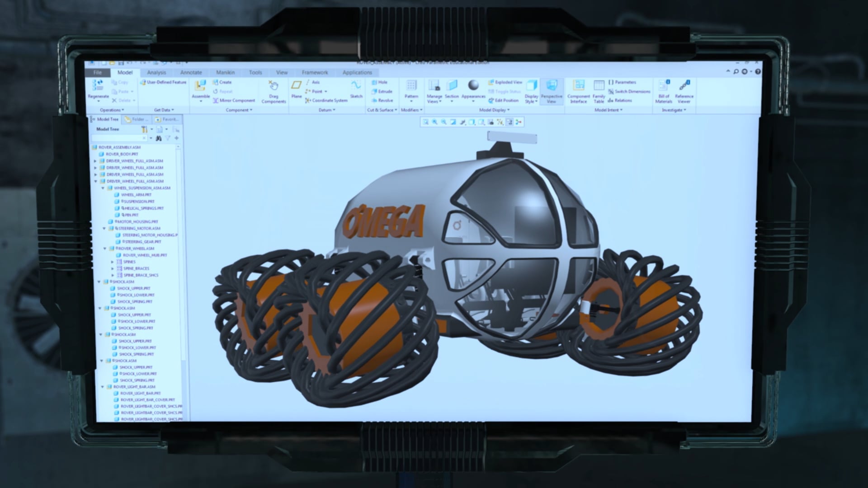This screenshot has width=868, height=488.
Task: Toggle Perspective View on or off
Action: [552, 90]
